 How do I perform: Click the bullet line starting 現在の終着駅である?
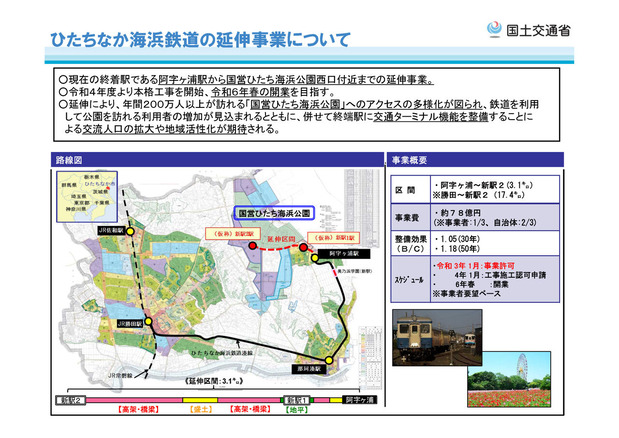pyautogui.click(x=246, y=80)
